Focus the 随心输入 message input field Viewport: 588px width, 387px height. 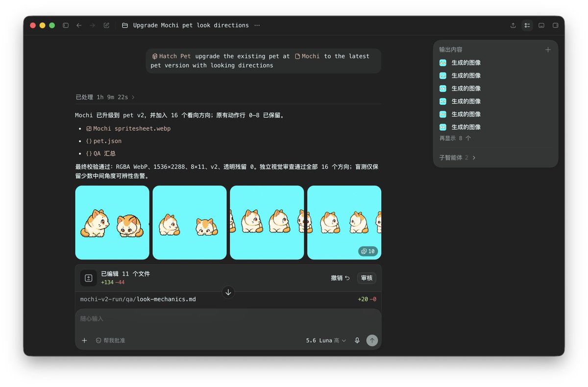(x=228, y=319)
